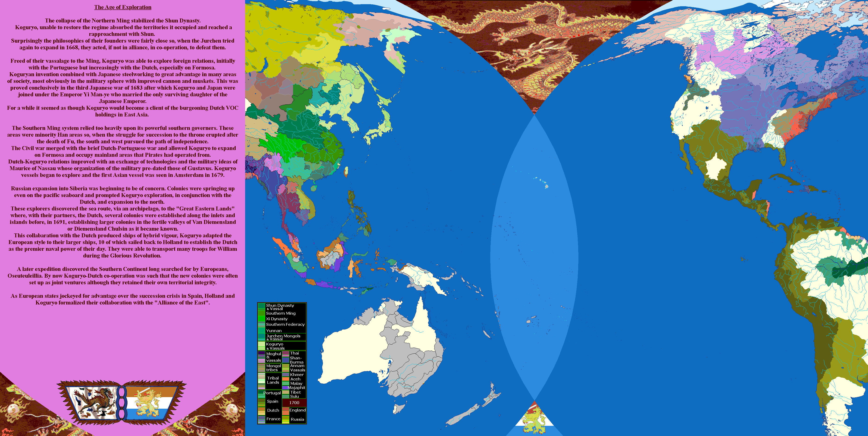The height and width of the screenshot is (436, 868).
Task: Click the "Tribal Lands" legend label
Action: point(273,380)
